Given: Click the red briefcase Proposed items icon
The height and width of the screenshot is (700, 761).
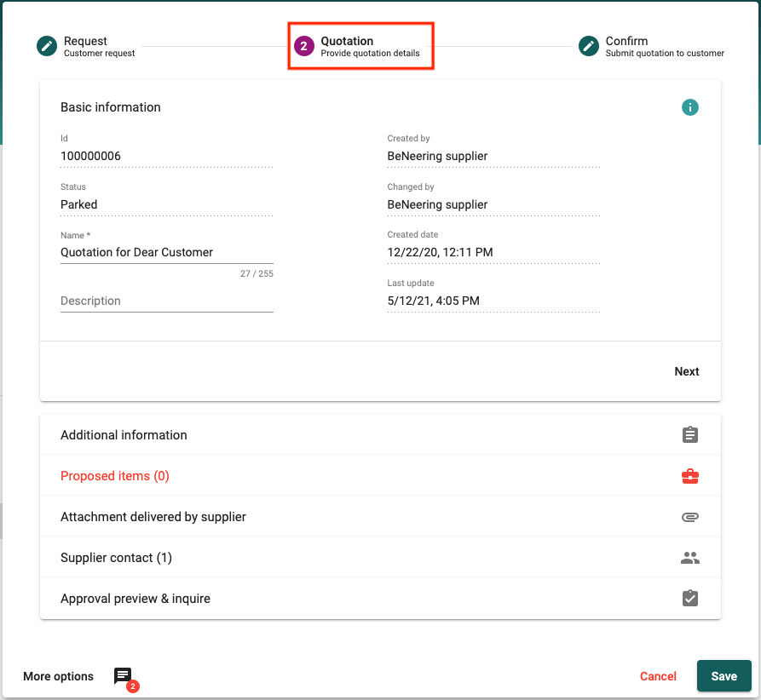Looking at the screenshot, I should (689, 476).
